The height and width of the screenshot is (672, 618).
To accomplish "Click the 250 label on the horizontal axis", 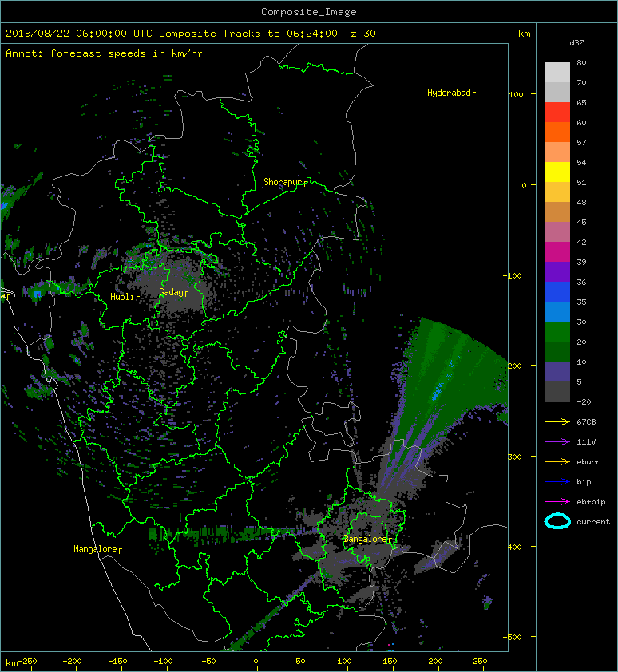I will (480, 662).
